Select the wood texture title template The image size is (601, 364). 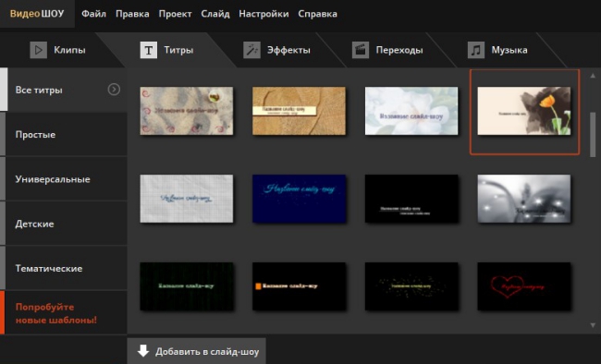(299, 111)
